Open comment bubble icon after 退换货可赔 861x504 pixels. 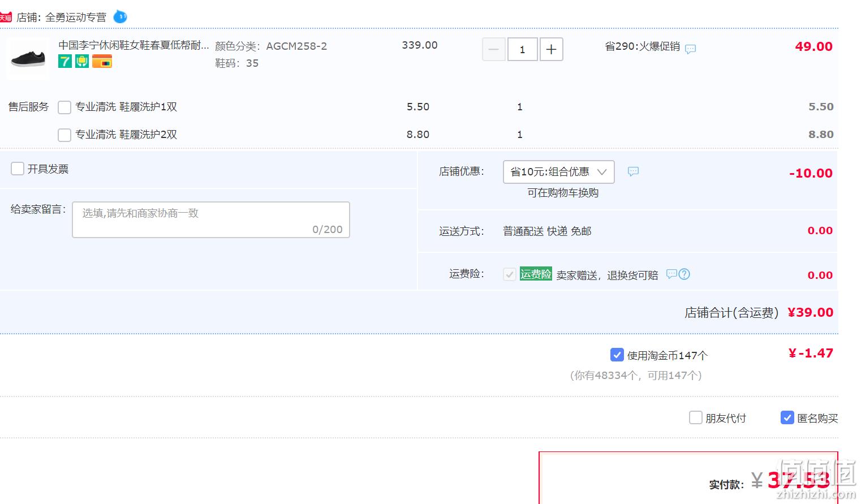coord(671,274)
